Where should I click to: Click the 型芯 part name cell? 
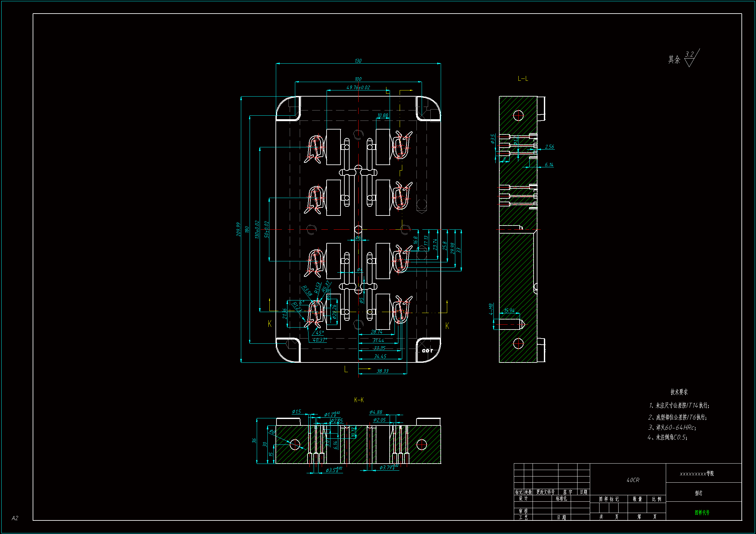click(x=698, y=493)
